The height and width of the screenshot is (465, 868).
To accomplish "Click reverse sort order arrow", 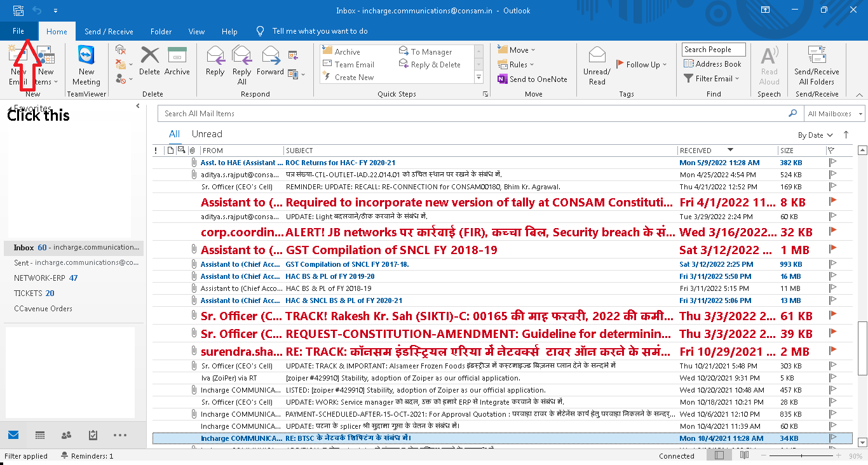I will pyautogui.click(x=846, y=135).
